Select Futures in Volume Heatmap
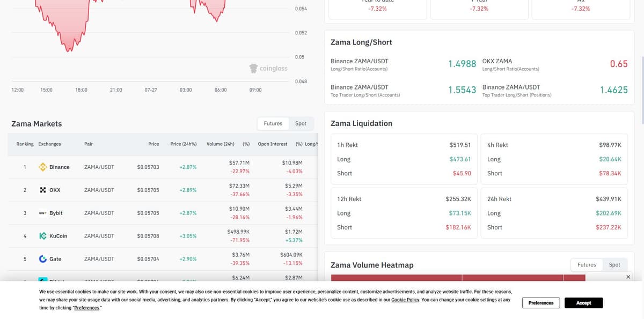Viewport: 644px width, 319px height. pyautogui.click(x=587, y=265)
